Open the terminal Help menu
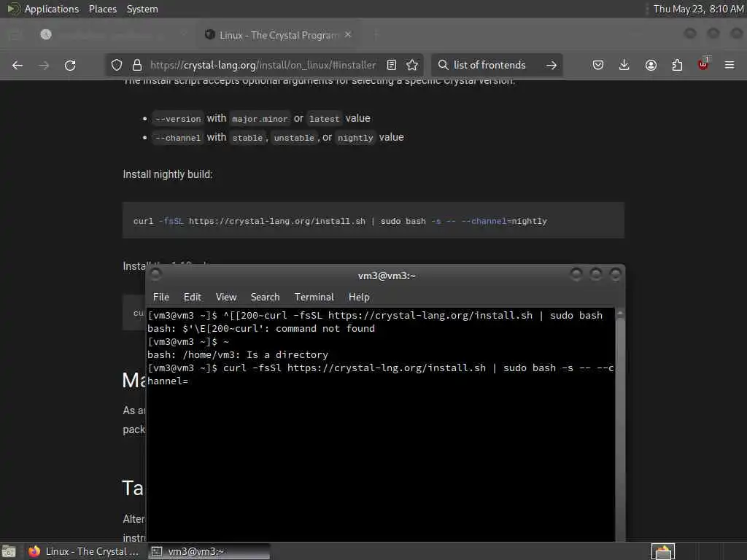The height and width of the screenshot is (560, 747). 359,297
